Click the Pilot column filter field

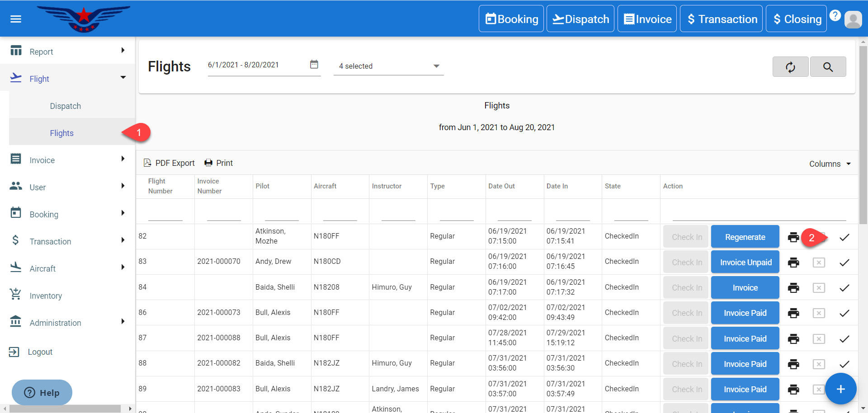click(281, 214)
